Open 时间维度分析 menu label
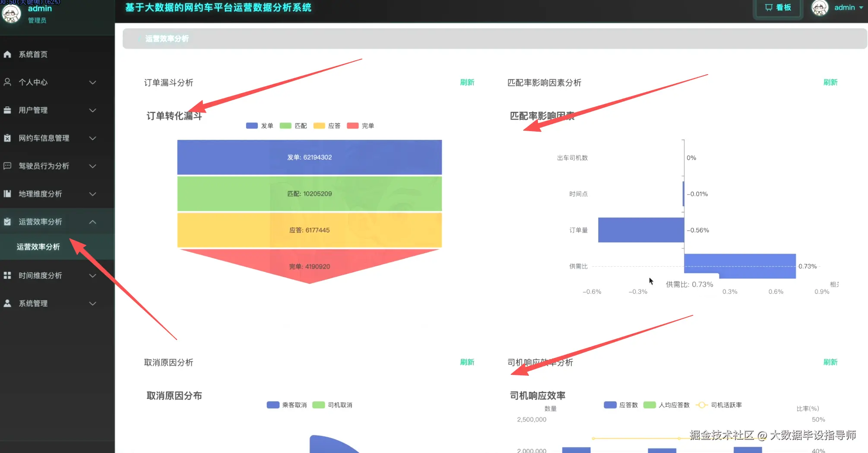The height and width of the screenshot is (453, 868). (x=40, y=275)
